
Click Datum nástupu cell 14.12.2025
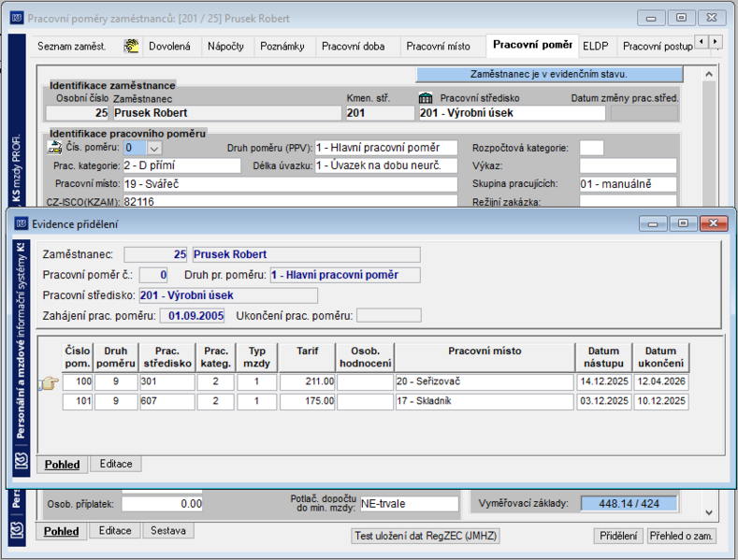(604, 381)
